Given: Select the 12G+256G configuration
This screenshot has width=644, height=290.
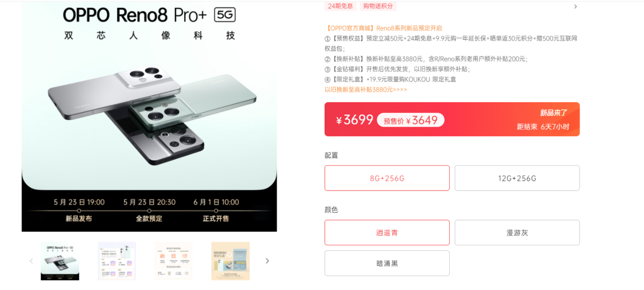Looking at the screenshot, I should tap(517, 178).
